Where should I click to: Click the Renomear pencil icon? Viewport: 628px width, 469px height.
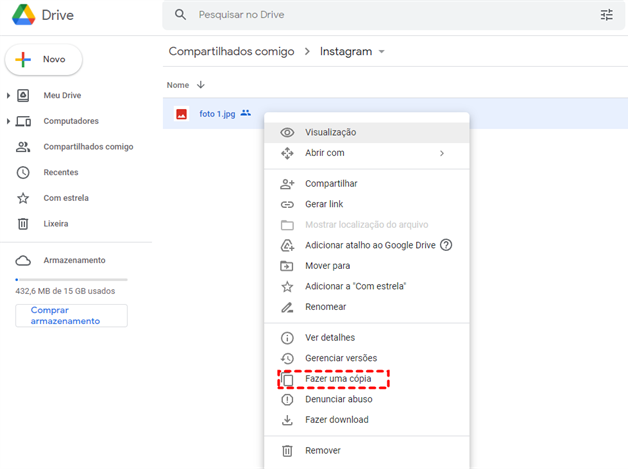click(287, 307)
